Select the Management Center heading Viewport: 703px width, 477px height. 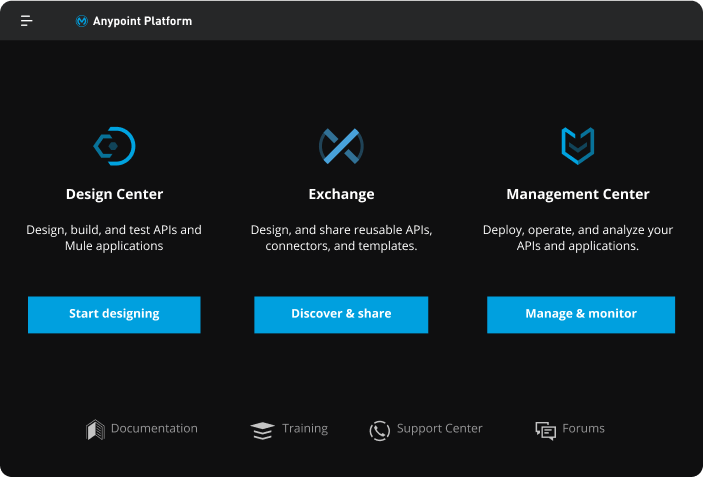[578, 194]
